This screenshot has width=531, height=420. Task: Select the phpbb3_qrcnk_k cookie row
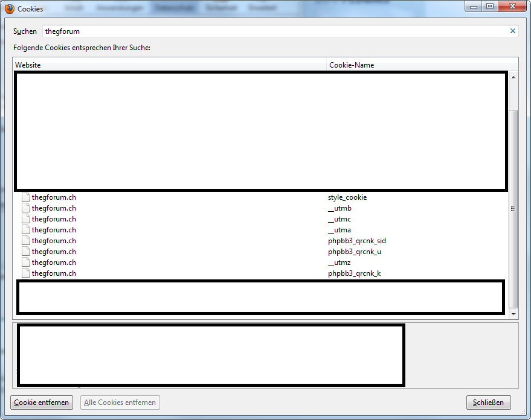[261, 273]
